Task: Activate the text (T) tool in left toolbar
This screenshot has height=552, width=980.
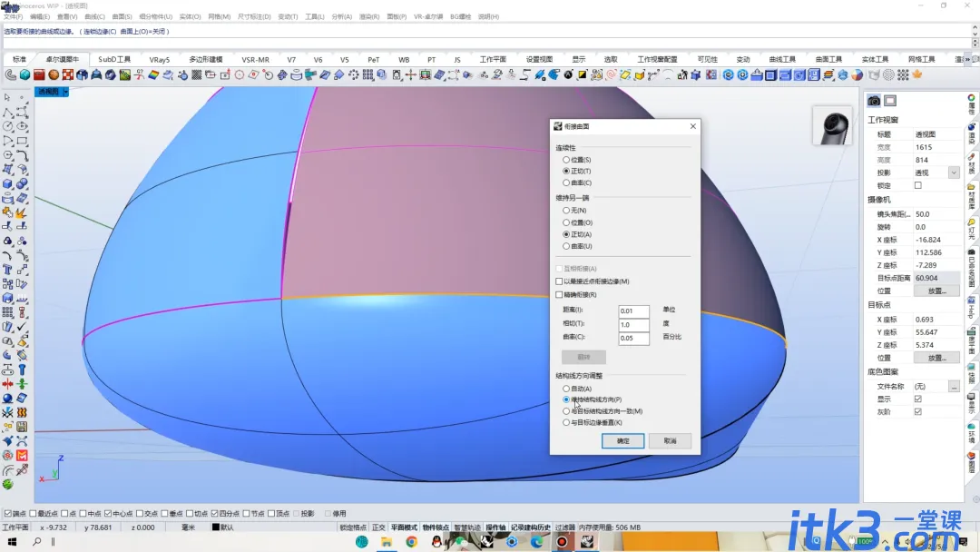Action: pos(7,270)
